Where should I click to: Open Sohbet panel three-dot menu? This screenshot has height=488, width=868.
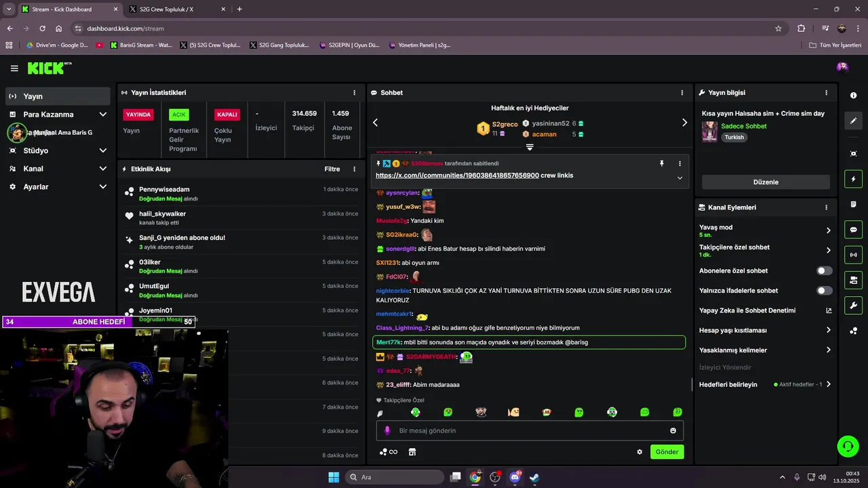point(682,93)
